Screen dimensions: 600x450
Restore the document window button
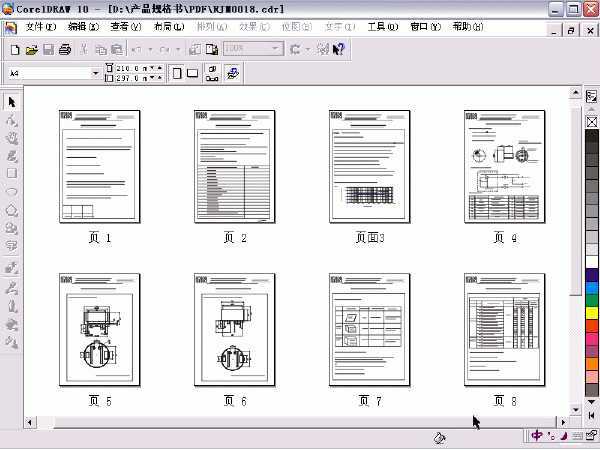[571, 30]
